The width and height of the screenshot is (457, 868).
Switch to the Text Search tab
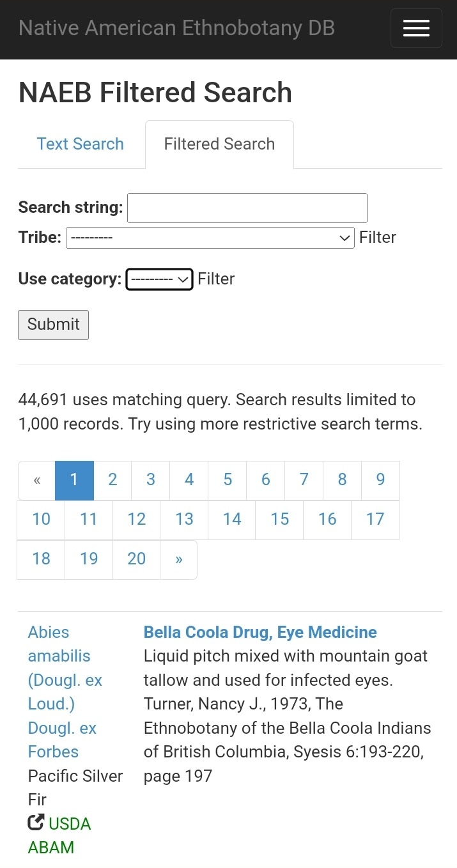tap(81, 144)
